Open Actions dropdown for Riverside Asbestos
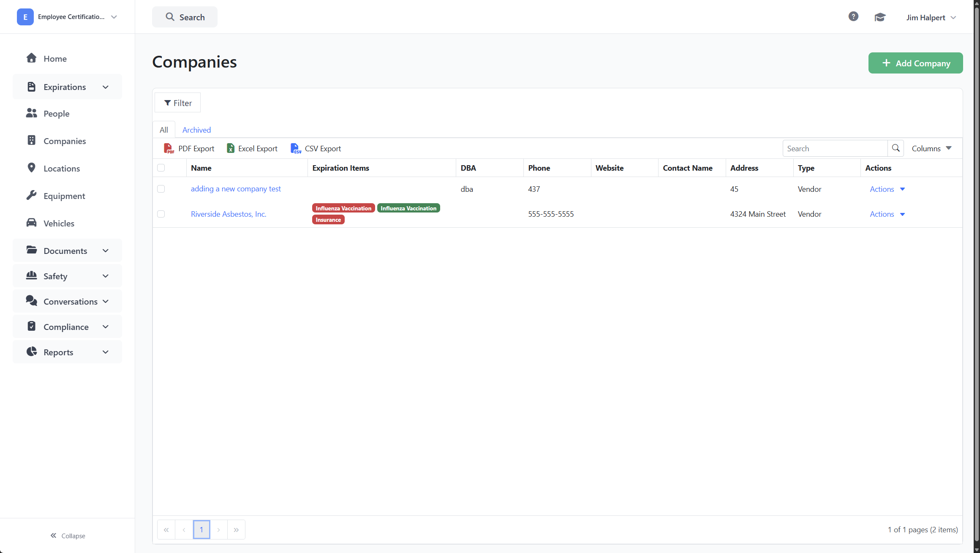Viewport: 980px width, 553px height. click(887, 214)
